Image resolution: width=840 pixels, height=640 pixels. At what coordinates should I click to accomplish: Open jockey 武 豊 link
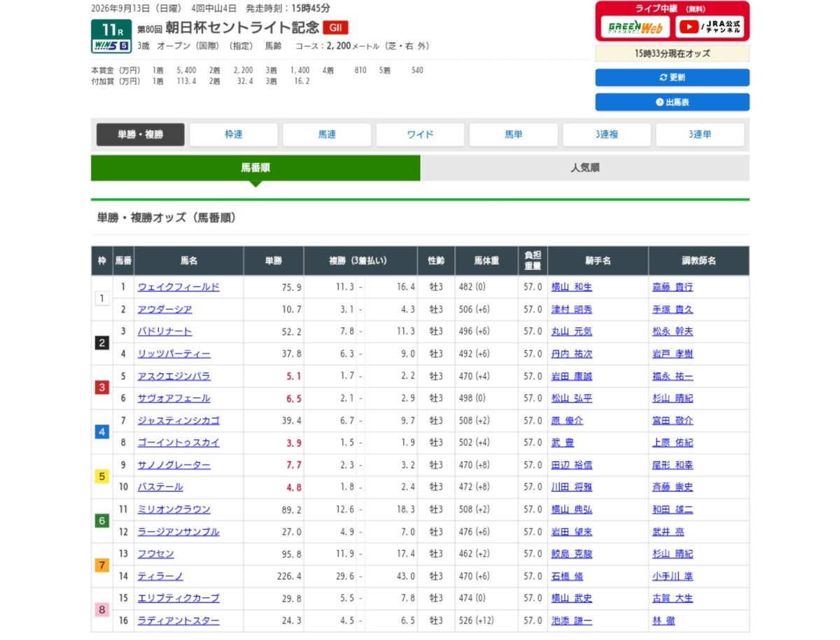click(x=563, y=443)
